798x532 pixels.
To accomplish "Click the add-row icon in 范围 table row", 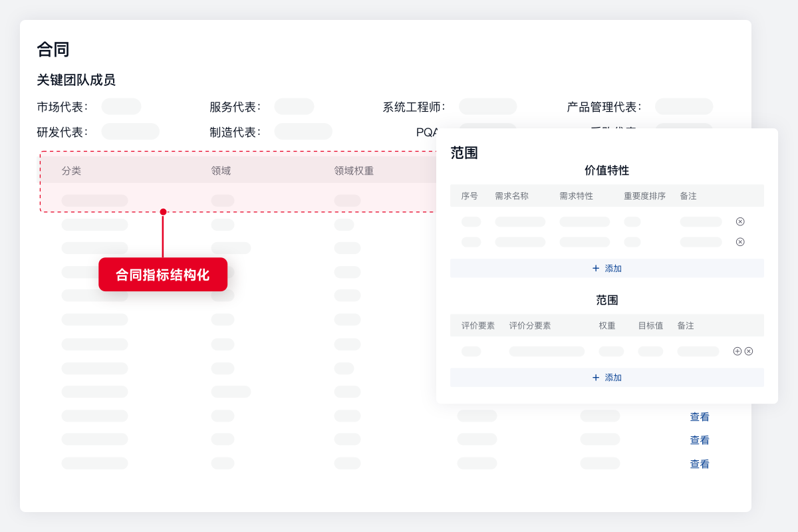I will (x=737, y=351).
